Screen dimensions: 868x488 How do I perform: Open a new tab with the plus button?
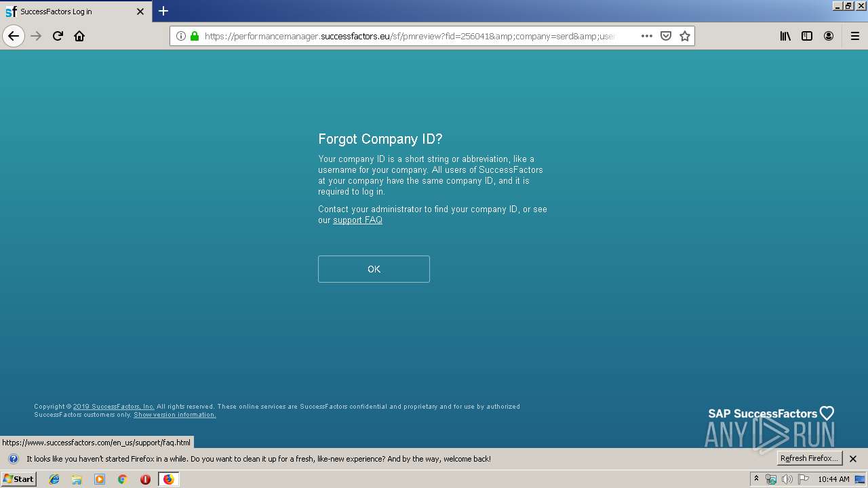[163, 11]
